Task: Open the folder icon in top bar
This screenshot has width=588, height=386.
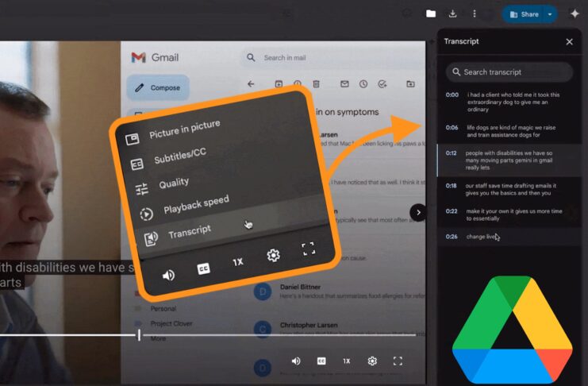Action: tap(431, 14)
